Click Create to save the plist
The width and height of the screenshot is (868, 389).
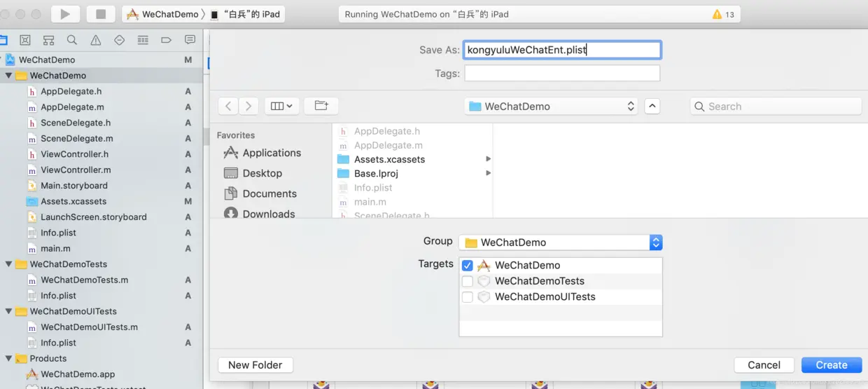pyautogui.click(x=832, y=364)
